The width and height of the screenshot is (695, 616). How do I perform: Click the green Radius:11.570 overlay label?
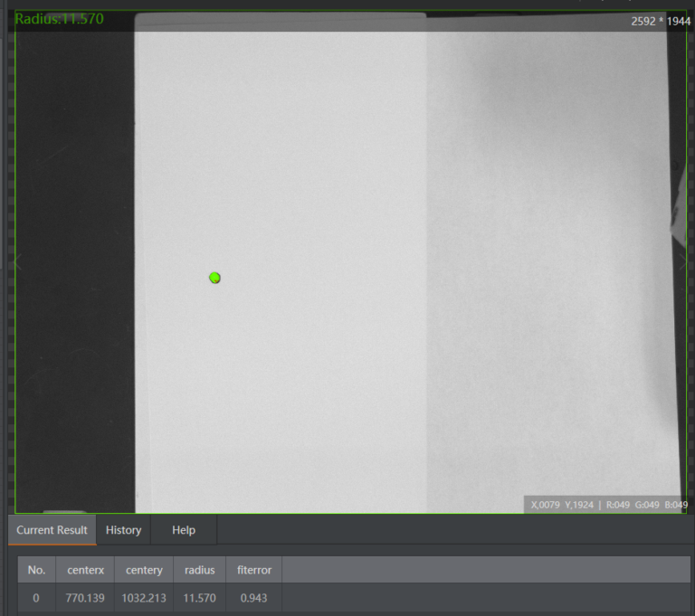pyautogui.click(x=59, y=19)
